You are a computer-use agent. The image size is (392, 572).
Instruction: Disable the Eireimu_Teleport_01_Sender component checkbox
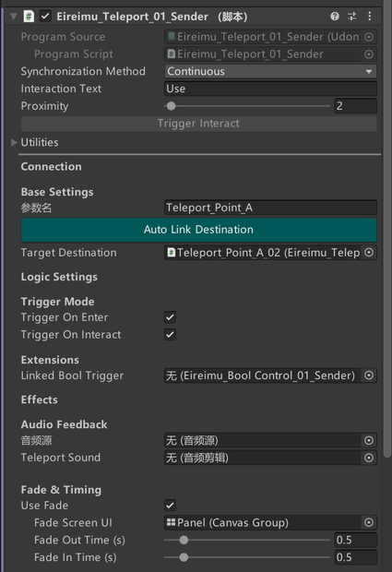pyautogui.click(x=45, y=17)
